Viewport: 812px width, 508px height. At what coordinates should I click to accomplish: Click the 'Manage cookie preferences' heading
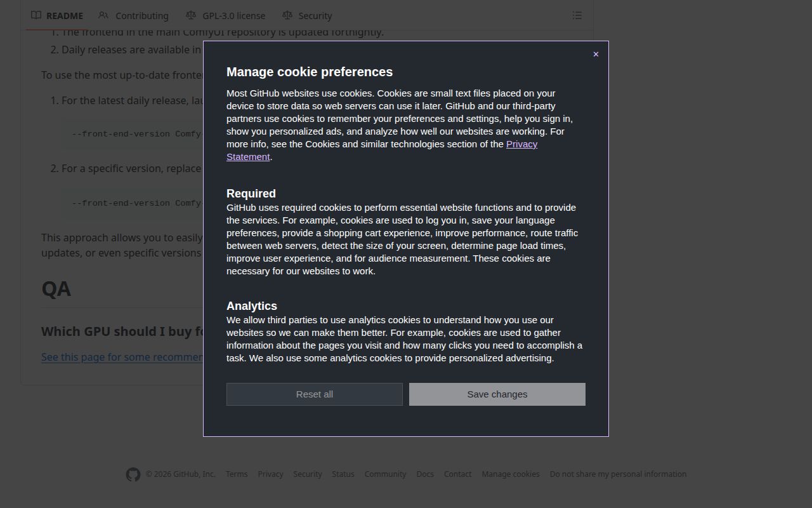click(310, 72)
